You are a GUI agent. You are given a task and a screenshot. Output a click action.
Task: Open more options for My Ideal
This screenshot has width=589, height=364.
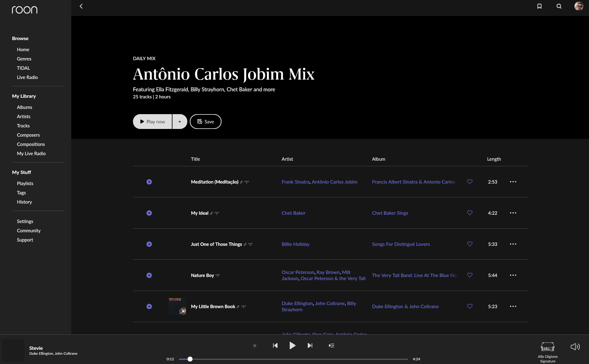(x=513, y=213)
